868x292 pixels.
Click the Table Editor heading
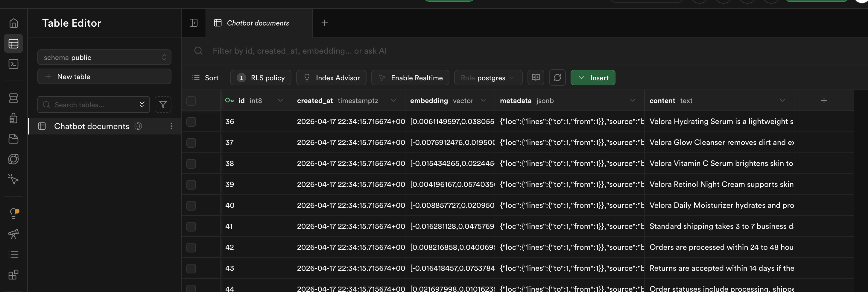click(72, 23)
